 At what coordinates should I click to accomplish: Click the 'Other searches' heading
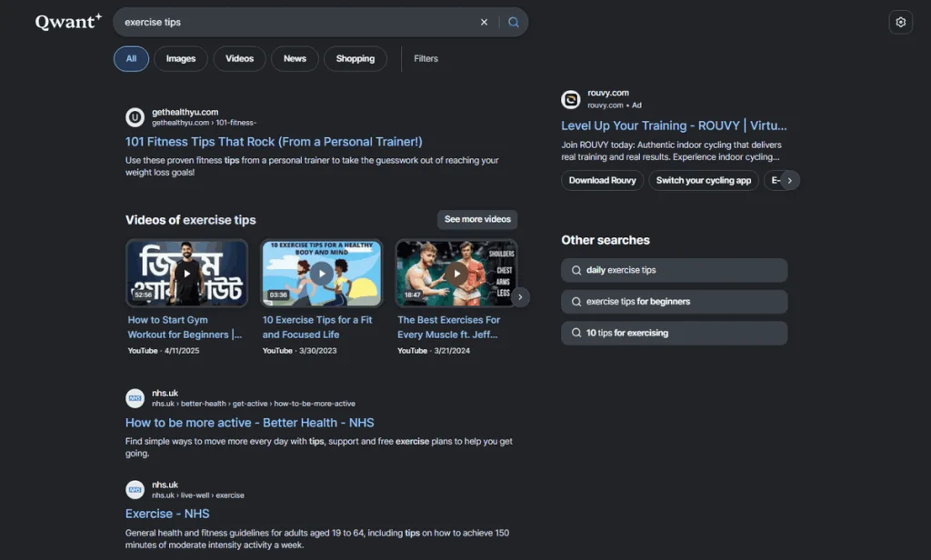tap(606, 240)
